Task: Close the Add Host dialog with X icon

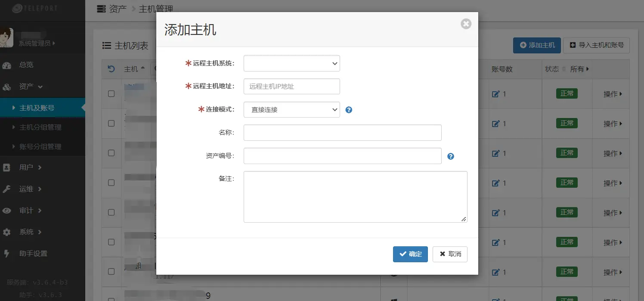Action: tap(466, 24)
